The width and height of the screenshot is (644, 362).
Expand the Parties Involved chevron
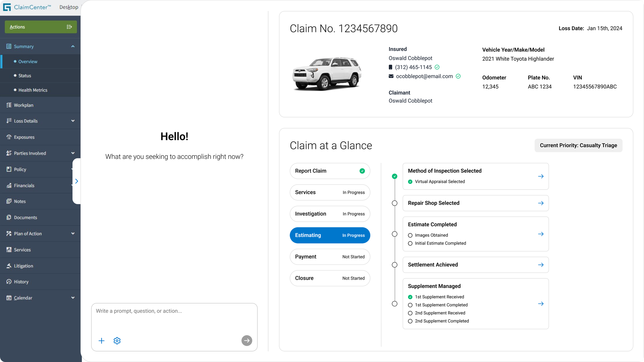pos(73,153)
